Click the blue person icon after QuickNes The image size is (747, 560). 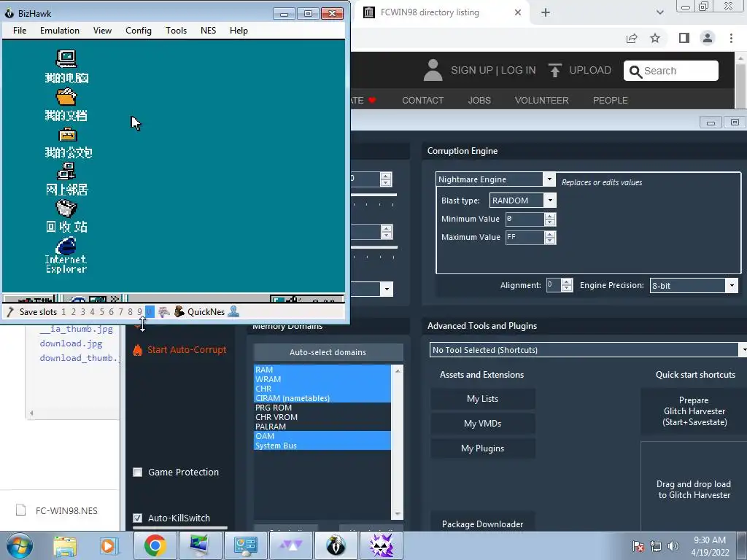click(x=233, y=312)
